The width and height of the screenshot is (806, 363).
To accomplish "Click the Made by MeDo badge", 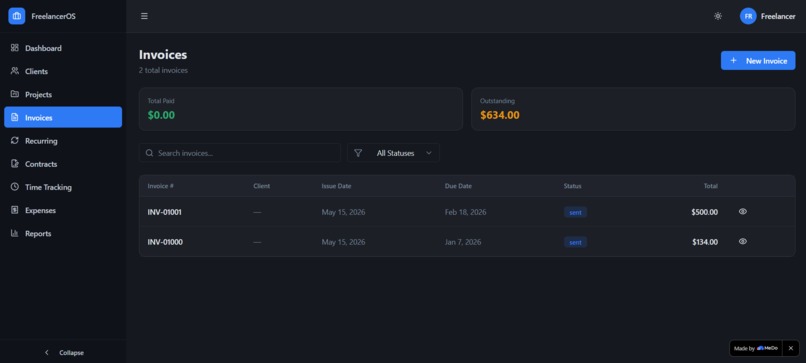I will coord(756,348).
